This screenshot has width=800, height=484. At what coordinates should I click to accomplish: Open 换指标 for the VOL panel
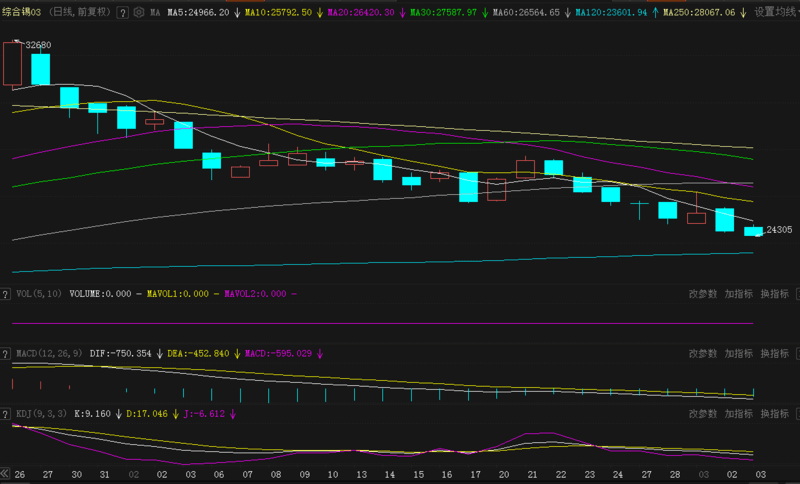[x=774, y=295]
